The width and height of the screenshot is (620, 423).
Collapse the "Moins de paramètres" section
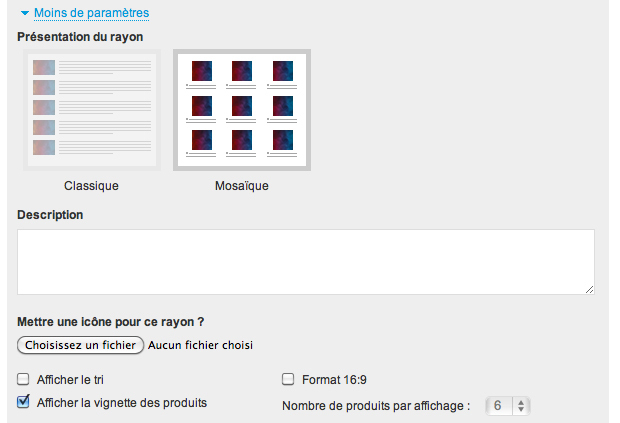(x=91, y=14)
